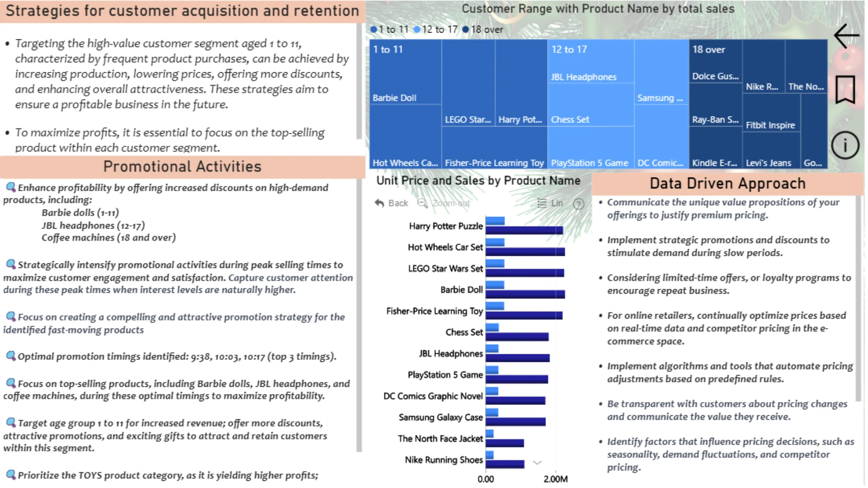Select DC Comic... treemap tile
Image resolution: width=868 pixels, height=488 pixels.
(661, 137)
